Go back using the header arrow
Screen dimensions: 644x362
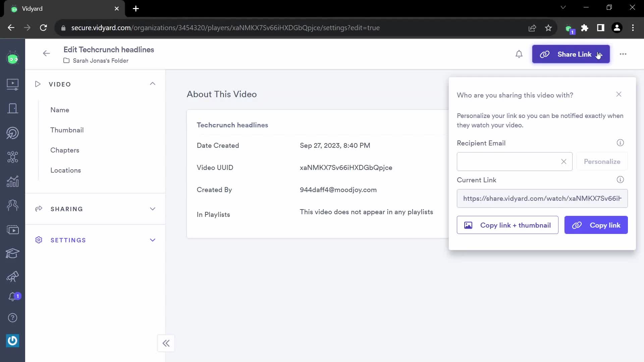tap(46, 53)
